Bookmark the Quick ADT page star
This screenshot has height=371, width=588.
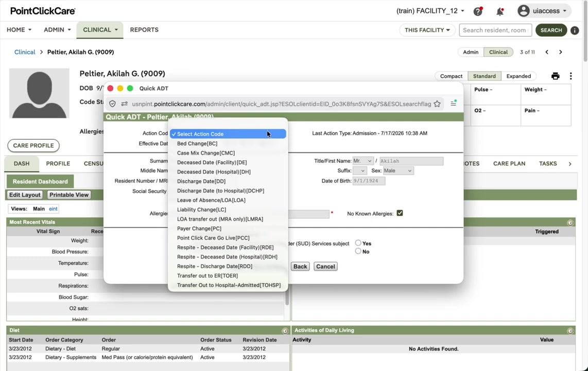point(437,104)
